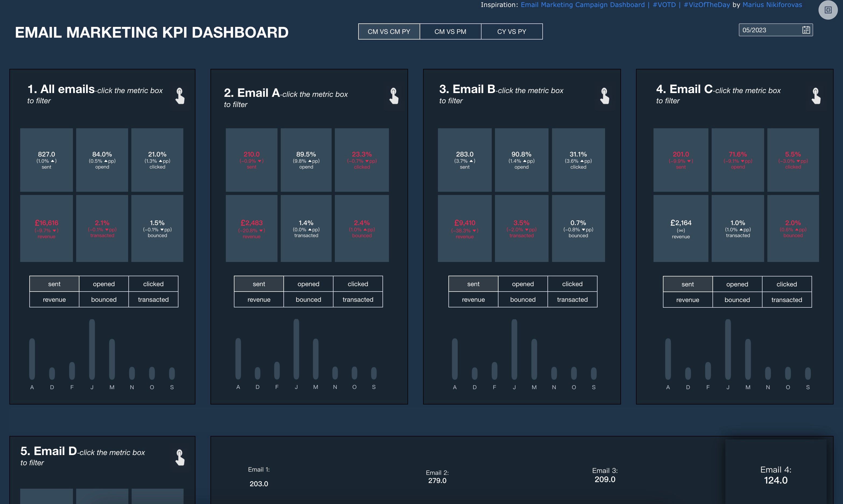Select 'transacted' toggle in Email C panel

coord(786,300)
